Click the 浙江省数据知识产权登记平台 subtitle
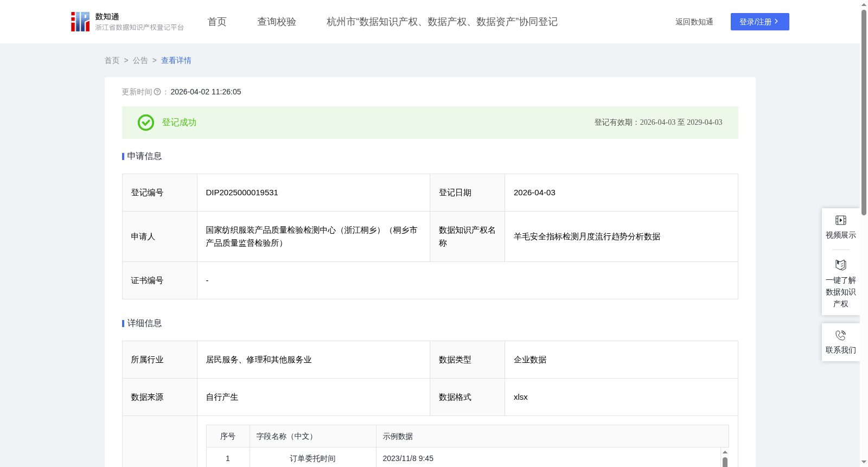Image resolution: width=868 pixels, height=467 pixels. tap(139, 28)
